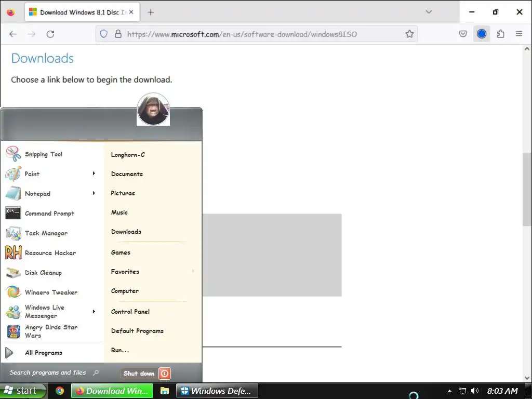532x399 pixels.
Task: Click the network tray icon
Action: point(462,391)
